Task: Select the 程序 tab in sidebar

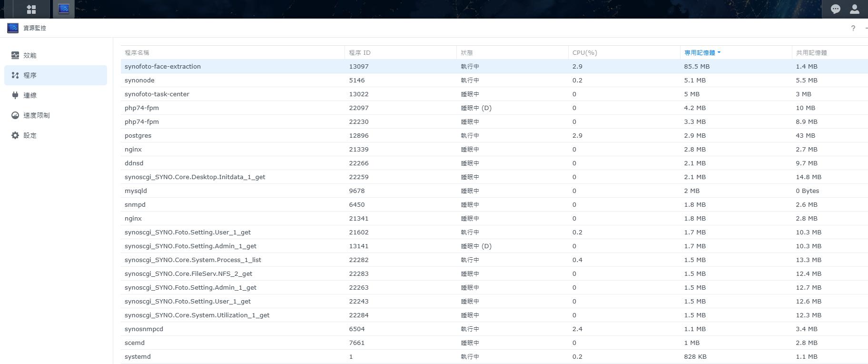Action: pyautogui.click(x=56, y=75)
